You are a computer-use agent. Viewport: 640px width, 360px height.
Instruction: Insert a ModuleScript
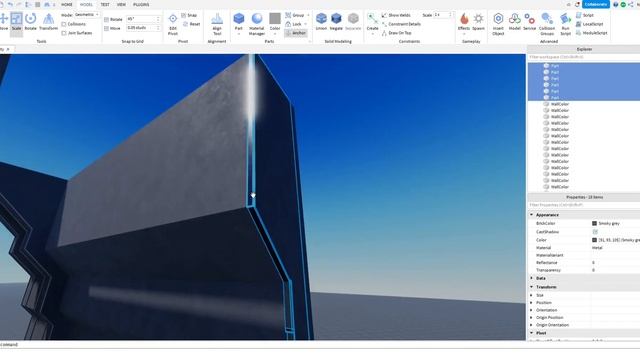tap(591, 33)
